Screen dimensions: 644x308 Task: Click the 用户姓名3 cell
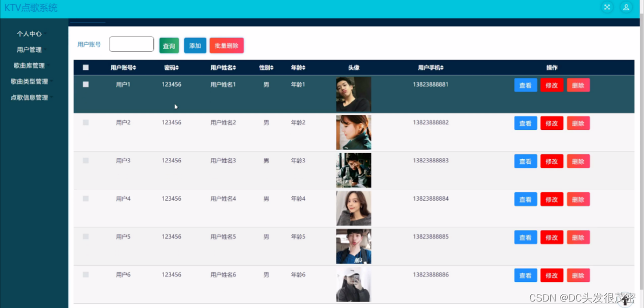click(223, 161)
